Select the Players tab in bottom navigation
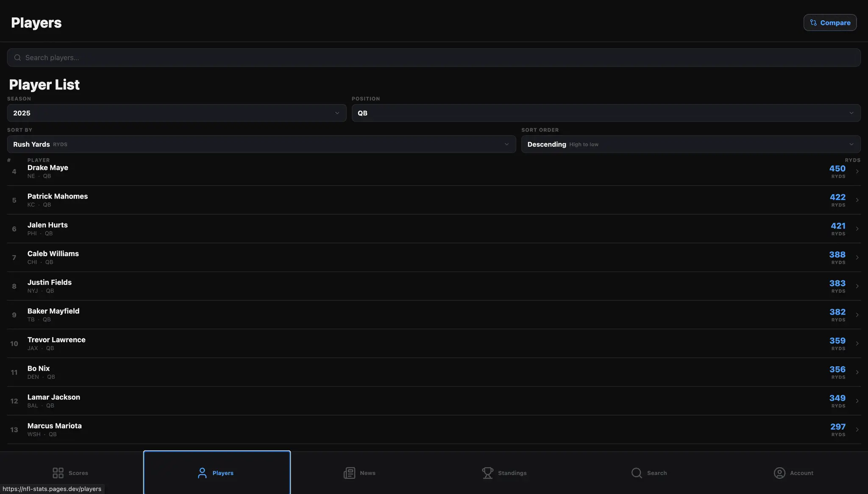 click(217, 473)
